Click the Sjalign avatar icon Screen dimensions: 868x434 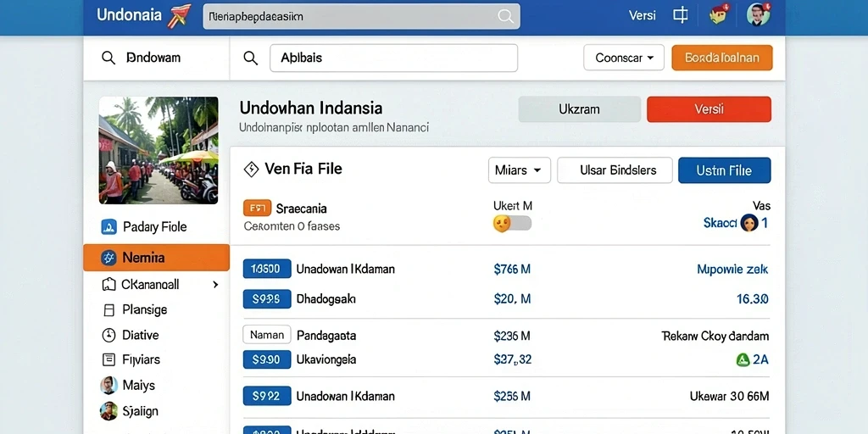point(109,411)
